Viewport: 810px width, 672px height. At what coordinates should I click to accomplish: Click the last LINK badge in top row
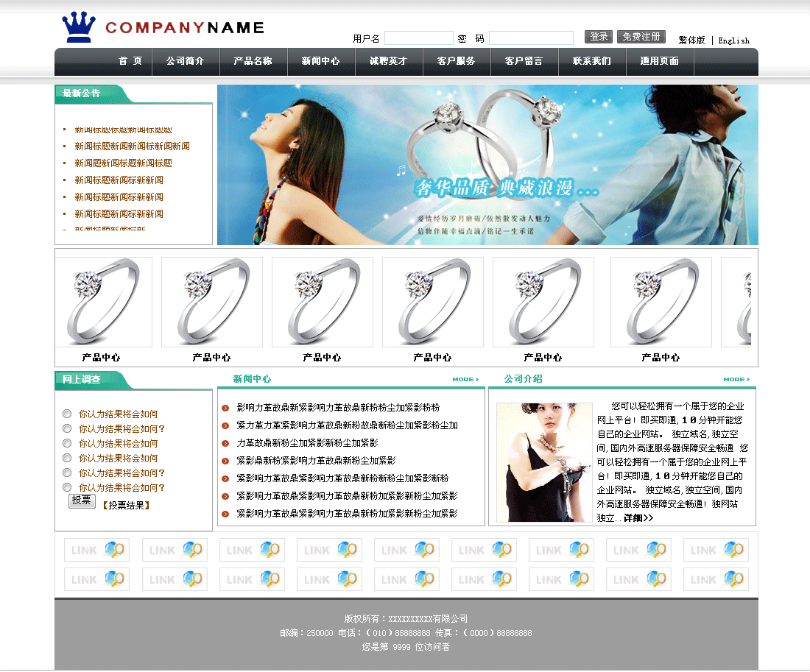pyautogui.click(x=716, y=550)
